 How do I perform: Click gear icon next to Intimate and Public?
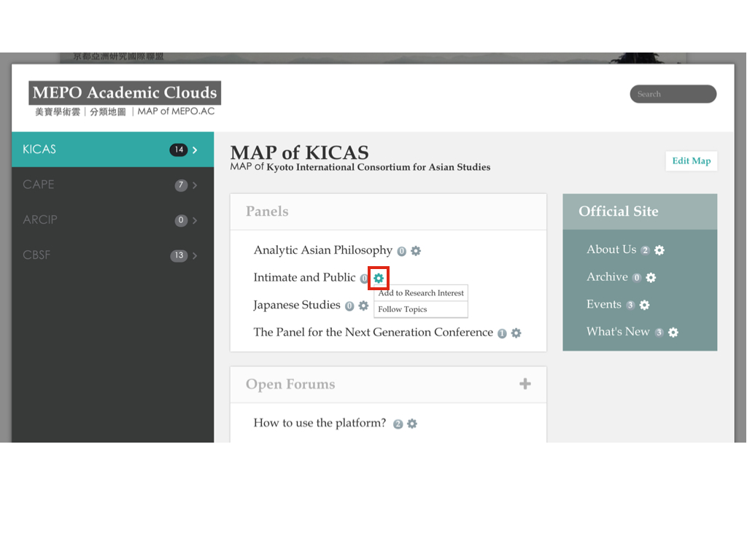tap(379, 278)
